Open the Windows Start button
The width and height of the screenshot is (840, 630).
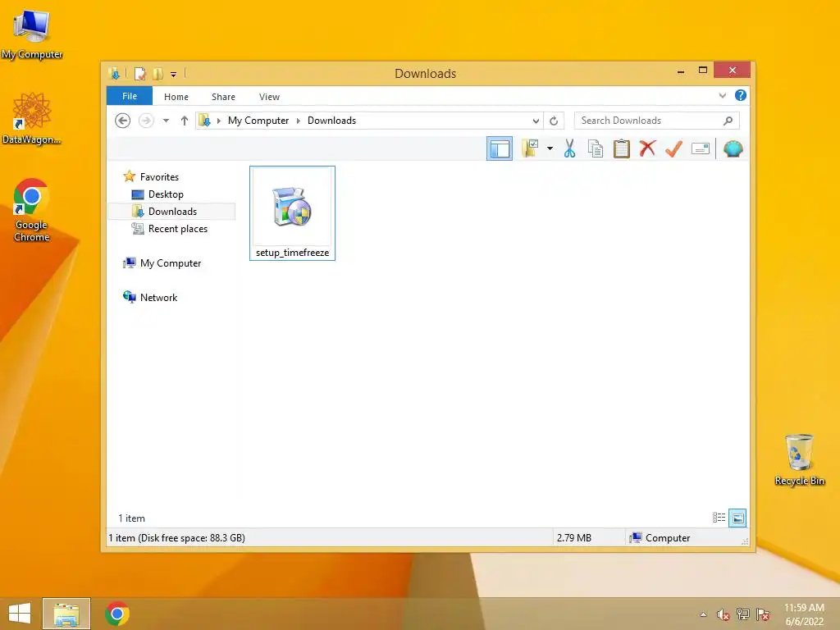[20, 614]
